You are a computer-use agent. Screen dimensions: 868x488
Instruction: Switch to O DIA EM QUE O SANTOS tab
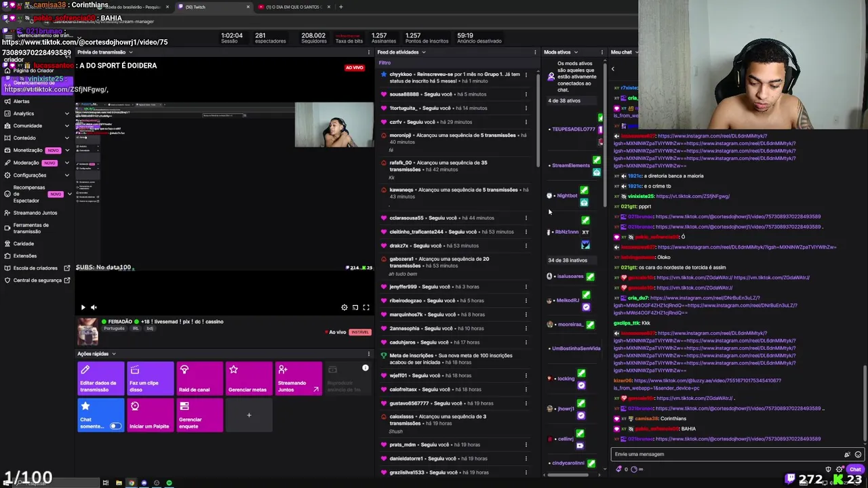pyautogui.click(x=295, y=7)
